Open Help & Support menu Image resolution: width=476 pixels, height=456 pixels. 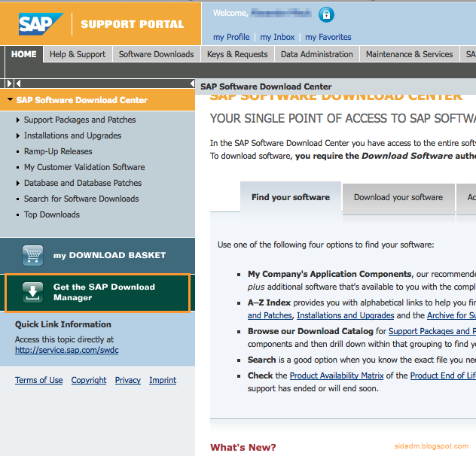[78, 54]
